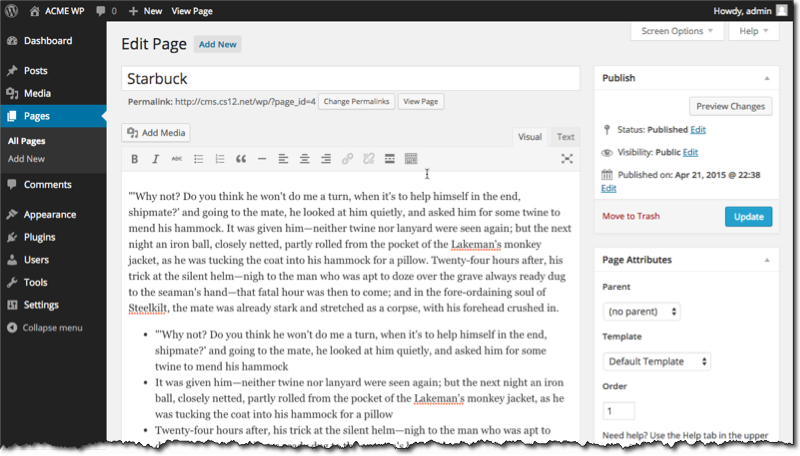Image resolution: width=800 pixels, height=456 pixels.
Task: Open the Parent page dropdown
Action: 641,311
